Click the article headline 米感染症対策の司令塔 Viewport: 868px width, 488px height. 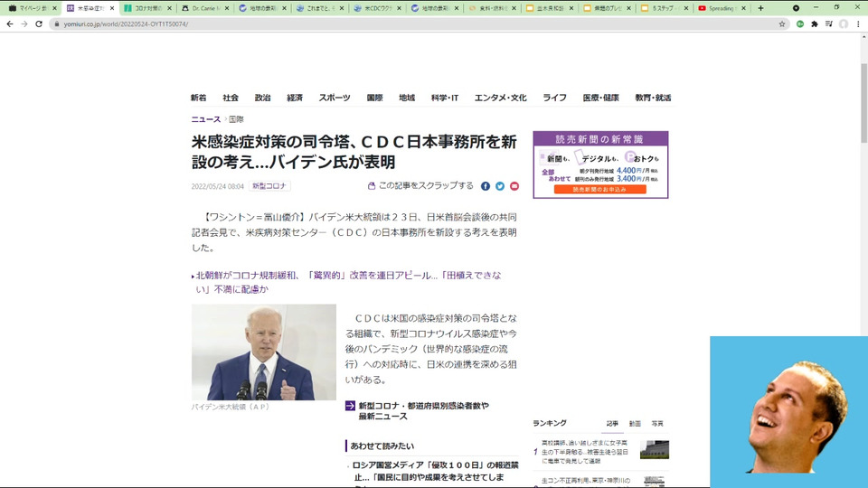coord(354,152)
